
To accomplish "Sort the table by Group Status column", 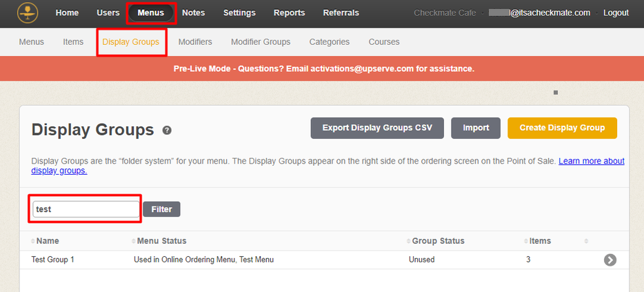I will pos(438,241).
